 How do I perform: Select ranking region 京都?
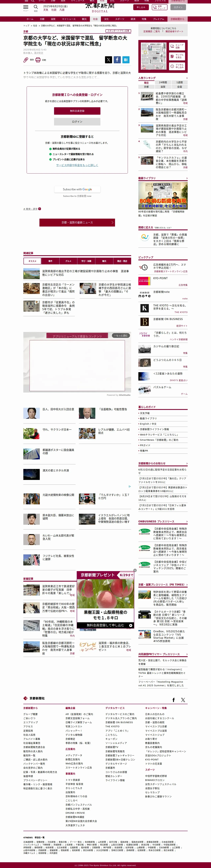pos(147,87)
